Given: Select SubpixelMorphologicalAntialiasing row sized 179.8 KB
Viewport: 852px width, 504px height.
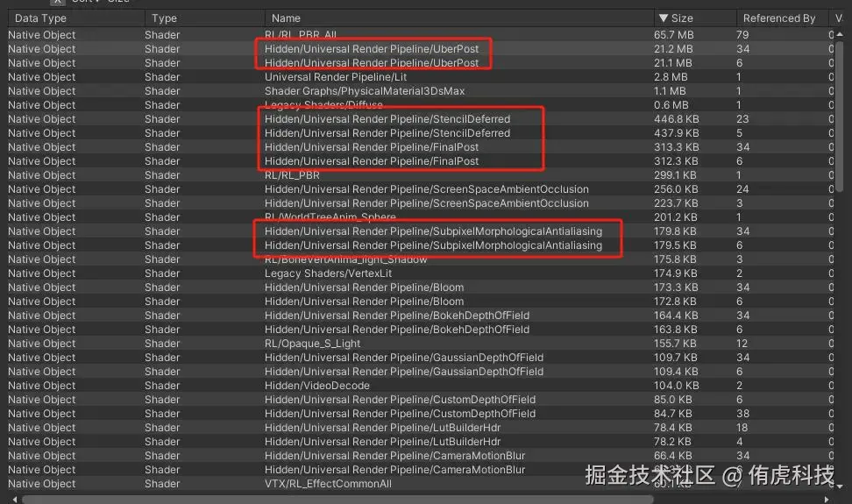Looking at the screenshot, I should click(x=419, y=231).
